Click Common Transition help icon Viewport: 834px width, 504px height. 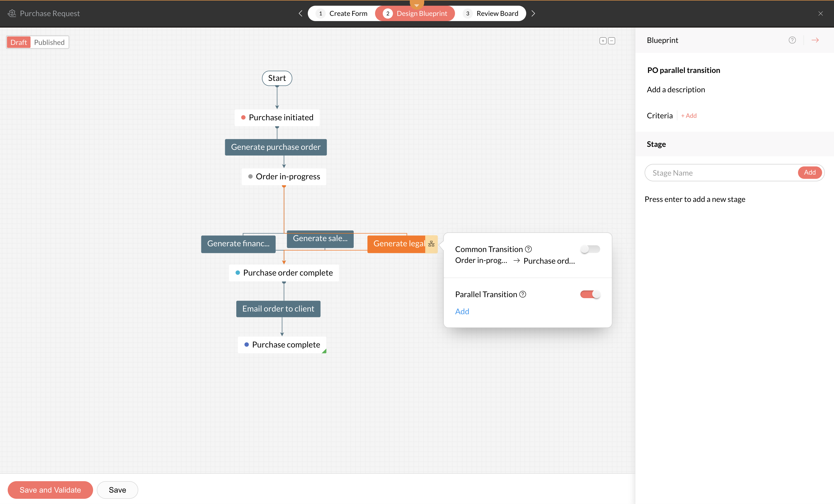point(528,249)
